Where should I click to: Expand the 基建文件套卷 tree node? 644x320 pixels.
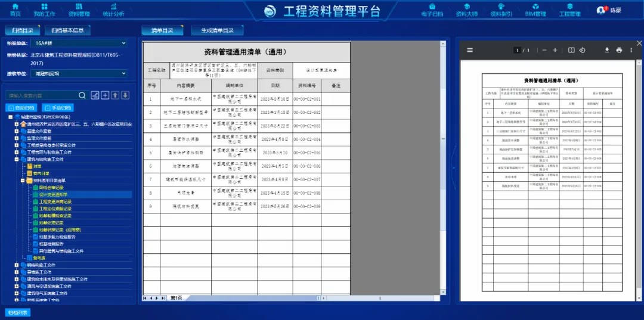[x=17, y=131]
